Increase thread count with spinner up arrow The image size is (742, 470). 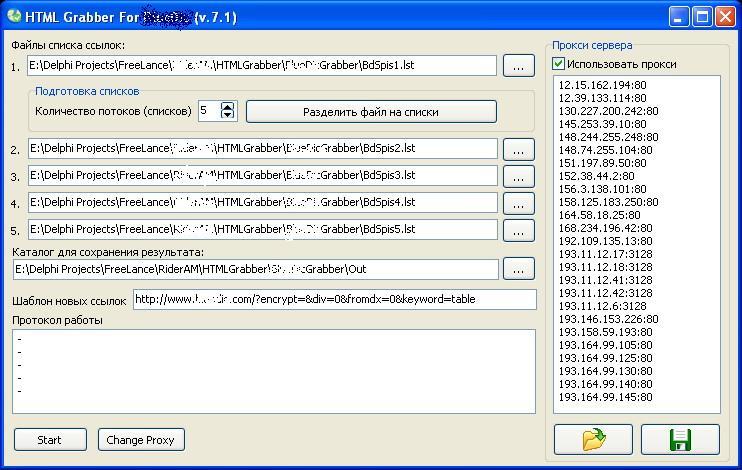pos(227,106)
